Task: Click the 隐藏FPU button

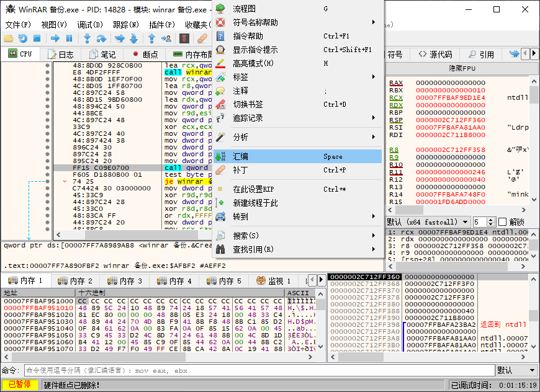Action: pos(462,68)
